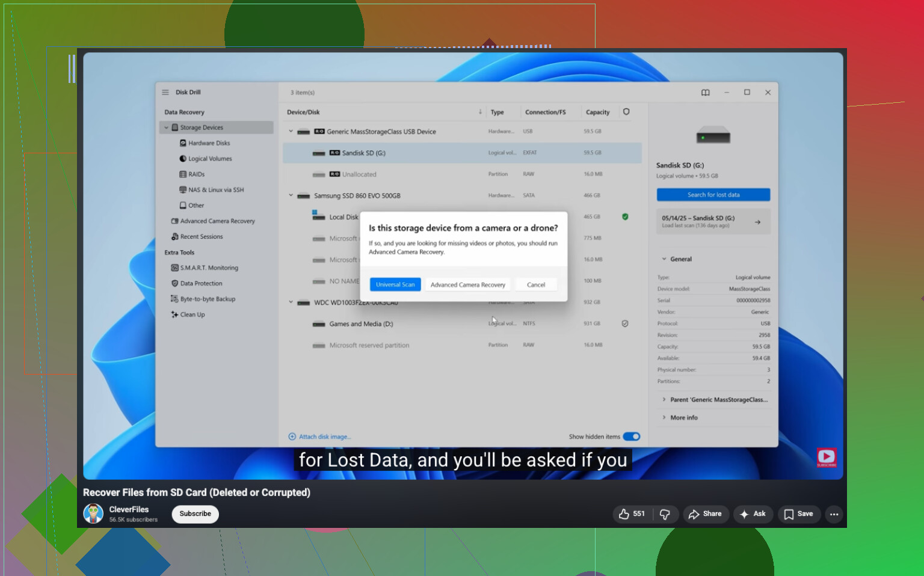Maximize the Disk Drill window
The height and width of the screenshot is (576, 924).
click(x=747, y=93)
